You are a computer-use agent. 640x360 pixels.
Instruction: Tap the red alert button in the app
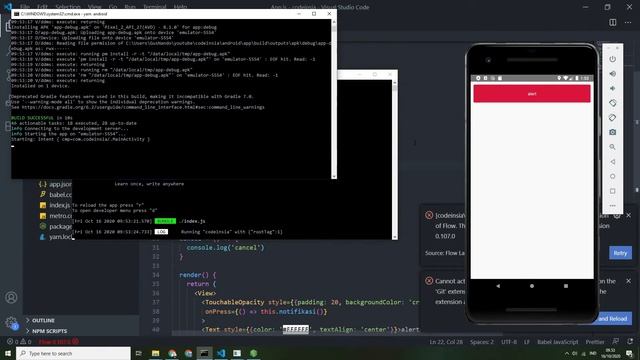point(532,93)
